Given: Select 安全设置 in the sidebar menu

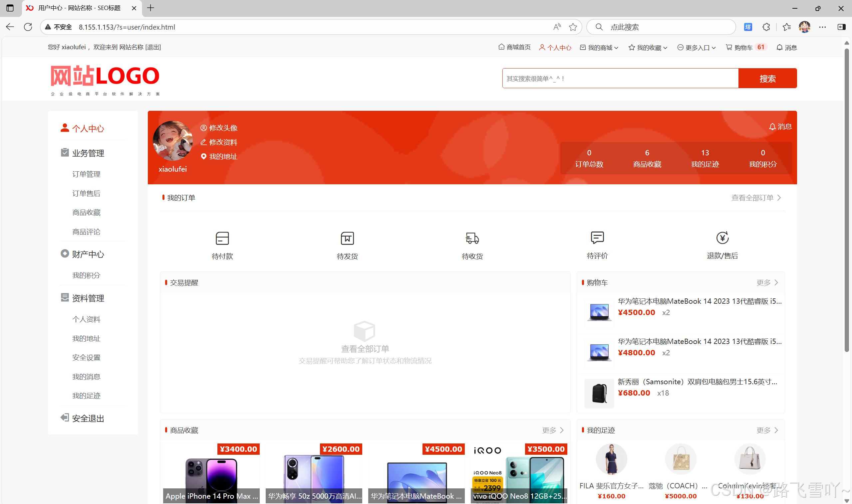Looking at the screenshot, I should [x=86, y=358].
